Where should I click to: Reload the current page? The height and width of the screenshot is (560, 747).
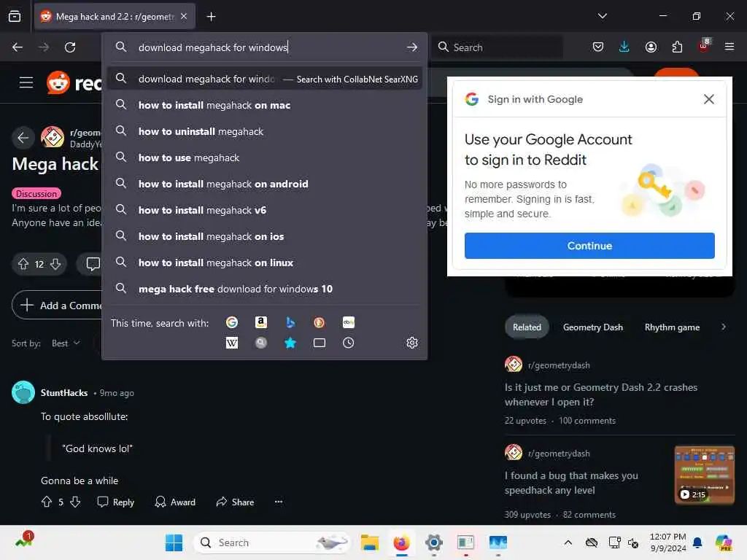pos(70,47)
